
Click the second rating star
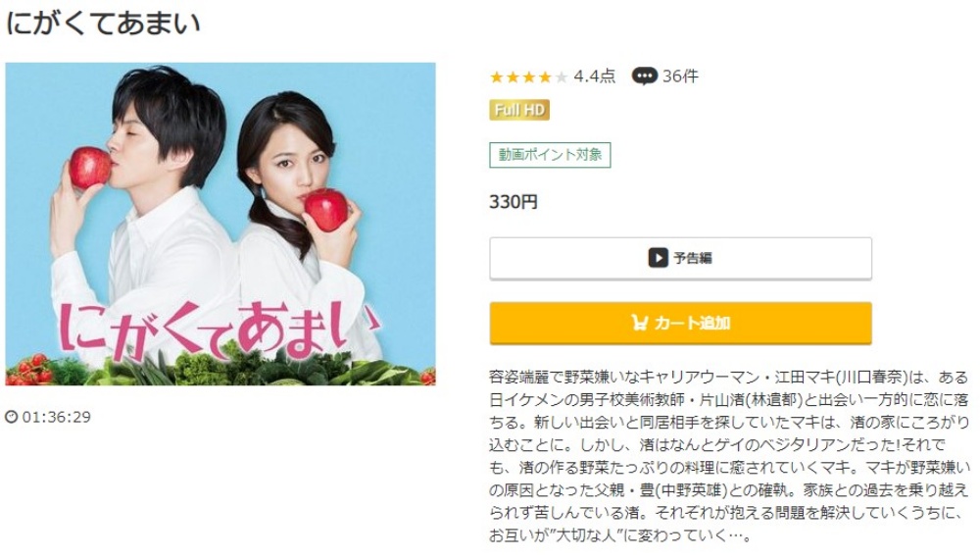(514, 76)
